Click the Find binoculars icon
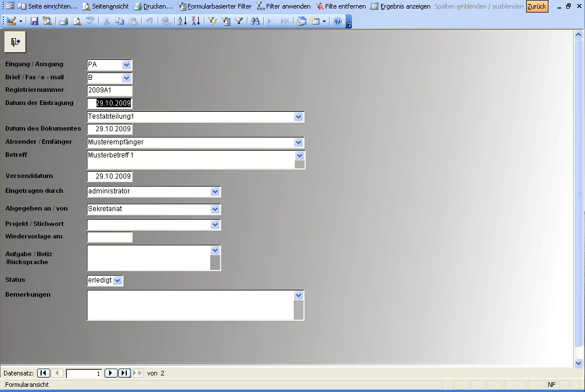The height and width of the screenshot is (392, 585). [255, 21]
